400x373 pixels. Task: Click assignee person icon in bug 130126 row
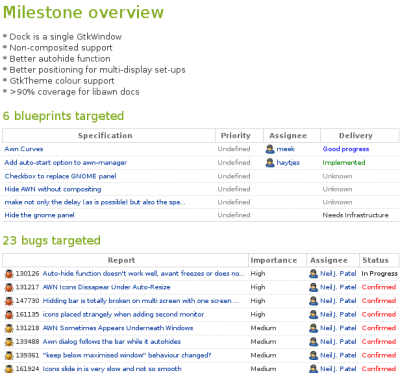(313, 274)
